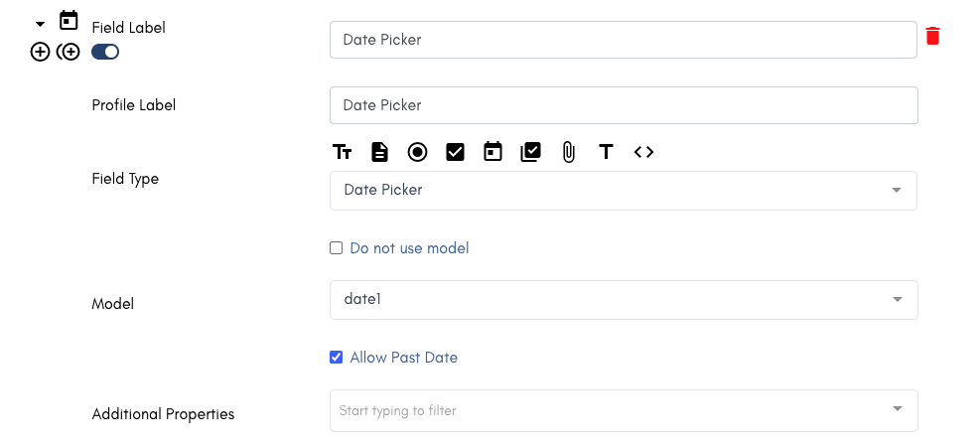Pick the radio button field type icon
This screenshot has width=980, height=446.
click(x=417, y=152)
